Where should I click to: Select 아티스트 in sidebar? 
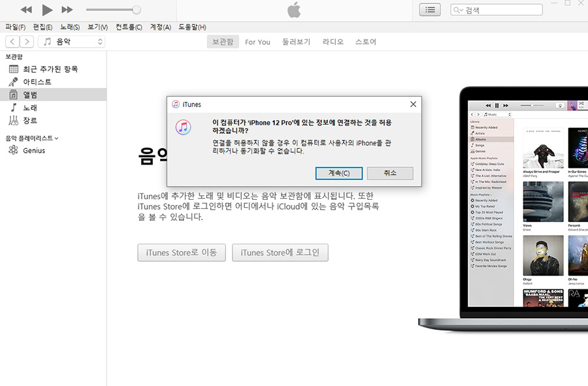click(x=54, y=82)
